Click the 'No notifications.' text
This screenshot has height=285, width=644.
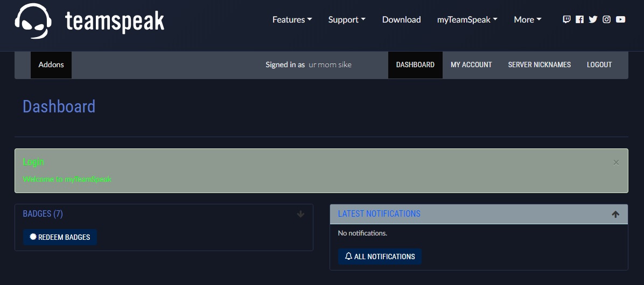click(x=363, y=233)
